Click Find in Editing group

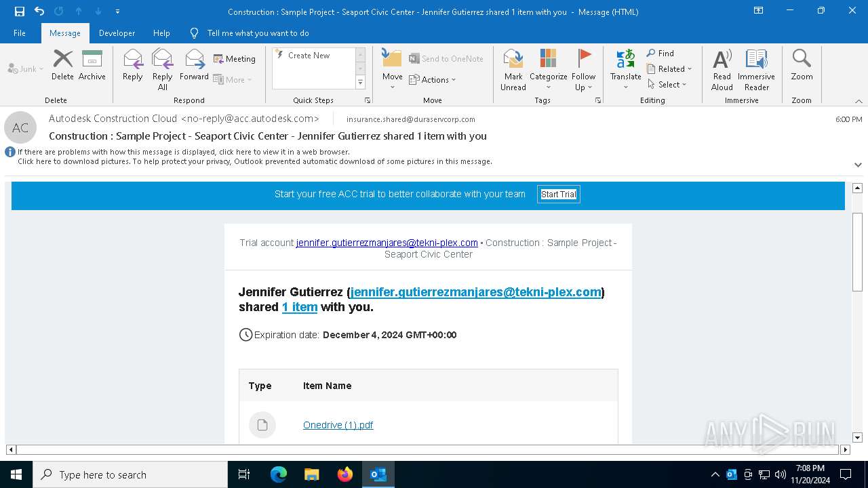click(660, 53)
